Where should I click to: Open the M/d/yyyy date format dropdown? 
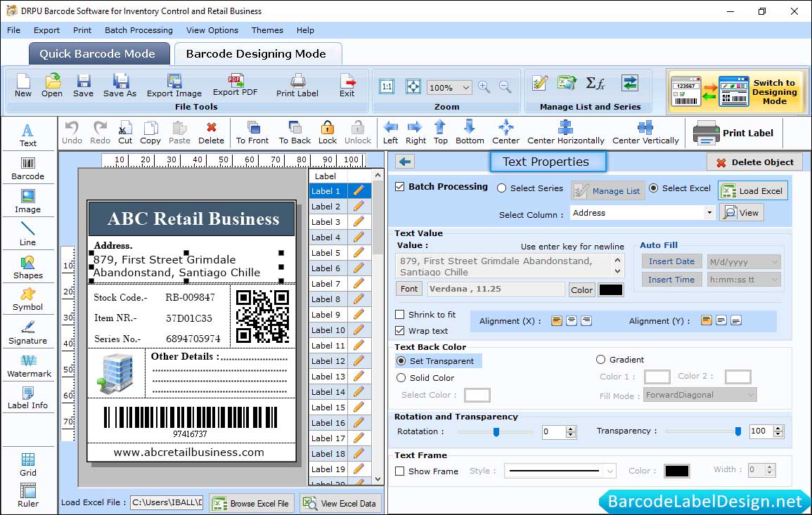(x=775, y=262)
